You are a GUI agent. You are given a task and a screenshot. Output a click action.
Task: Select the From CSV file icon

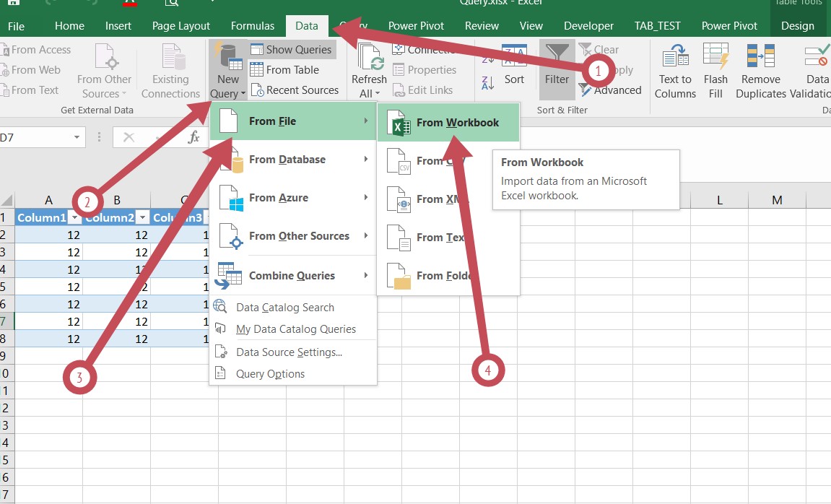pos(399,161)
